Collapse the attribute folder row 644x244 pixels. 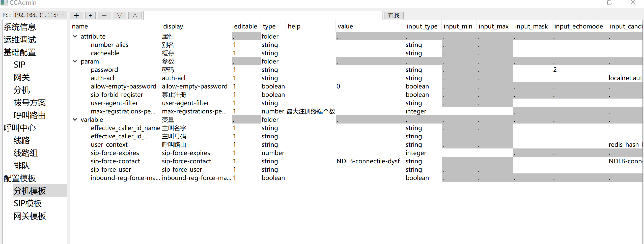point(75,36)
